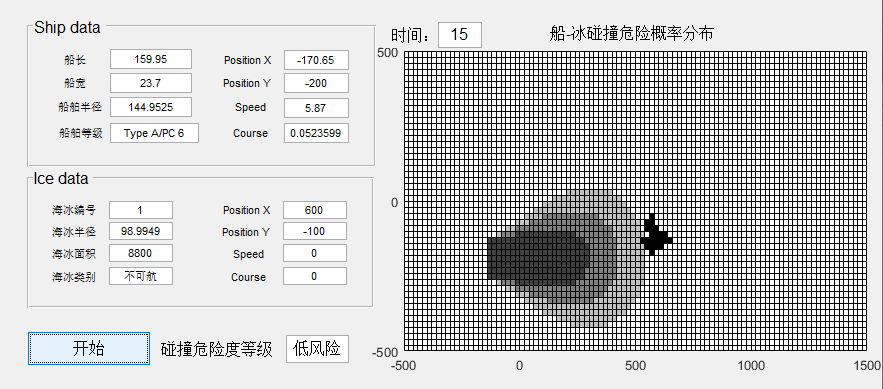Select the 海冰半径 field 98.9949

141,231
